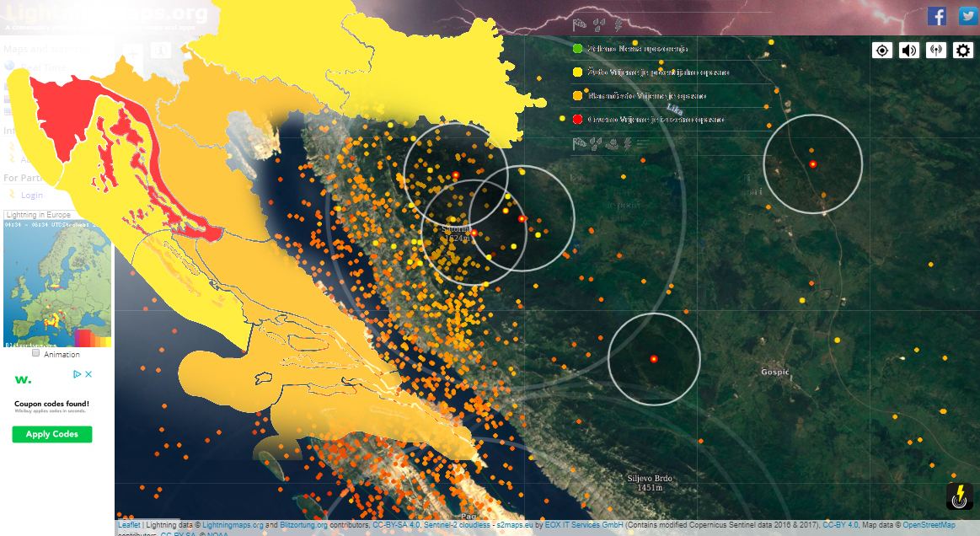Select the red warning level legend dot

pos(577,120)
